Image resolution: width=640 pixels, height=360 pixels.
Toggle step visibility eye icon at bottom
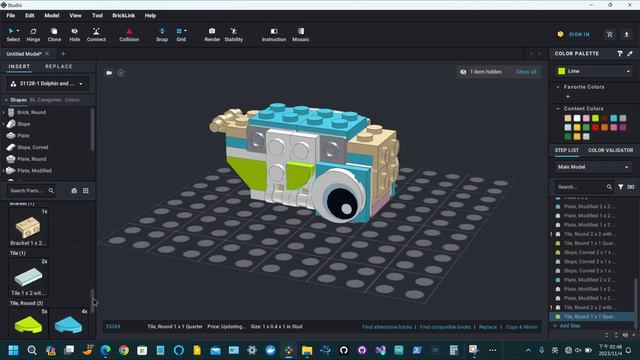(625, 335)
